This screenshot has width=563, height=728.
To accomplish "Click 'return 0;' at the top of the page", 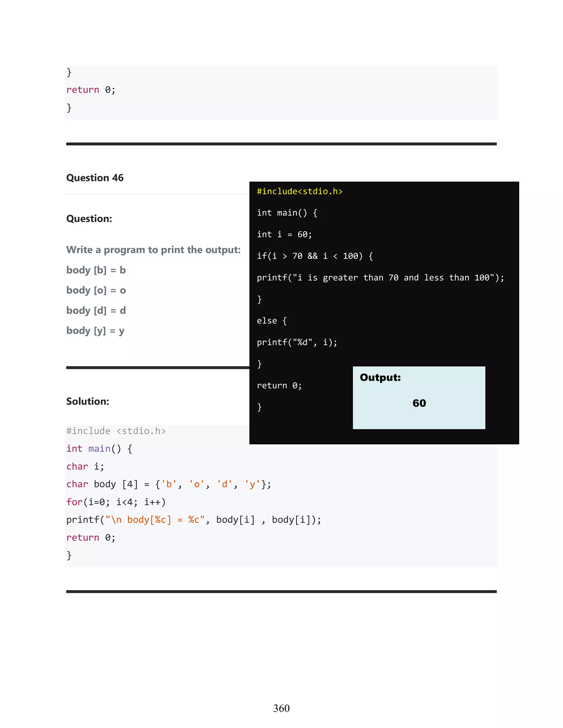I will click(x=91, y=90).
